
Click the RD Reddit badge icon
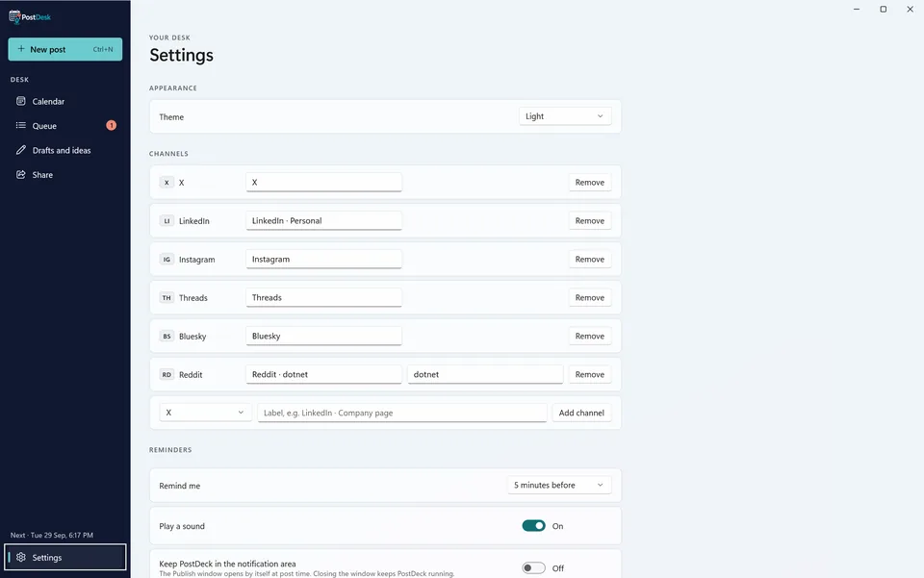pyautogui.click(x=167, y=374)
